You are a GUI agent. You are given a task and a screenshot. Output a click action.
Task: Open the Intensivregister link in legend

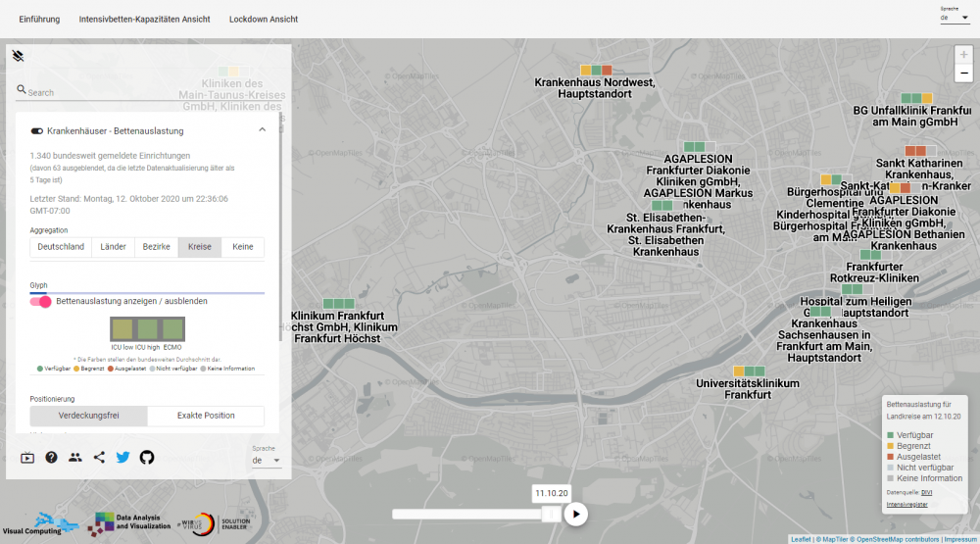point(906,504)
